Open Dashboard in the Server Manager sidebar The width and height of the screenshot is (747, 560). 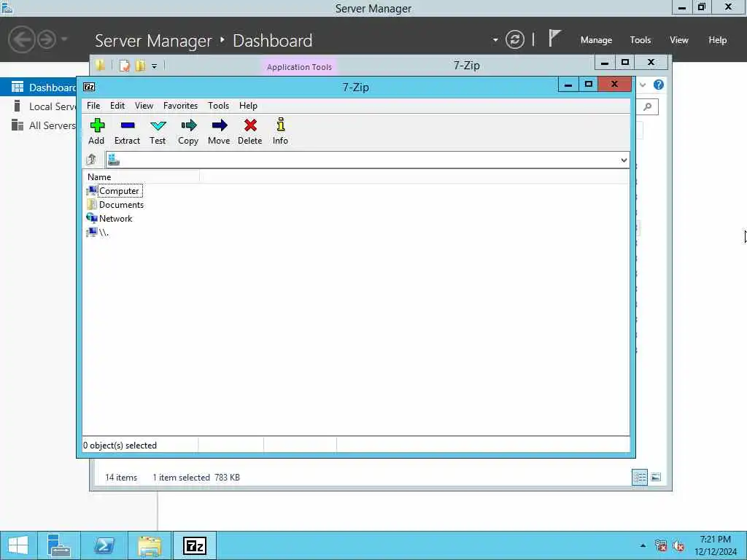point(39,87)
